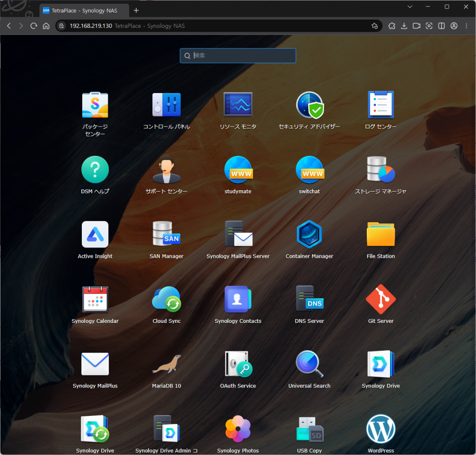Launch リソース モニタ
The height and width of the screenshot is (455, 476).
point(238,105)
